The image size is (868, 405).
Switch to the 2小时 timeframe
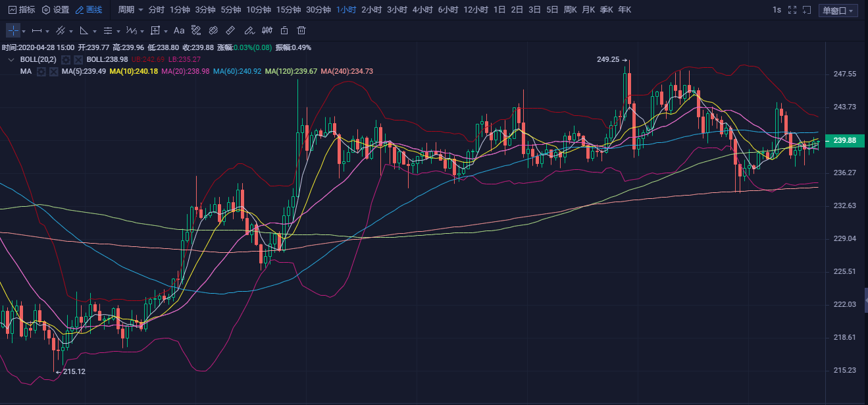(x=372, y=10)
